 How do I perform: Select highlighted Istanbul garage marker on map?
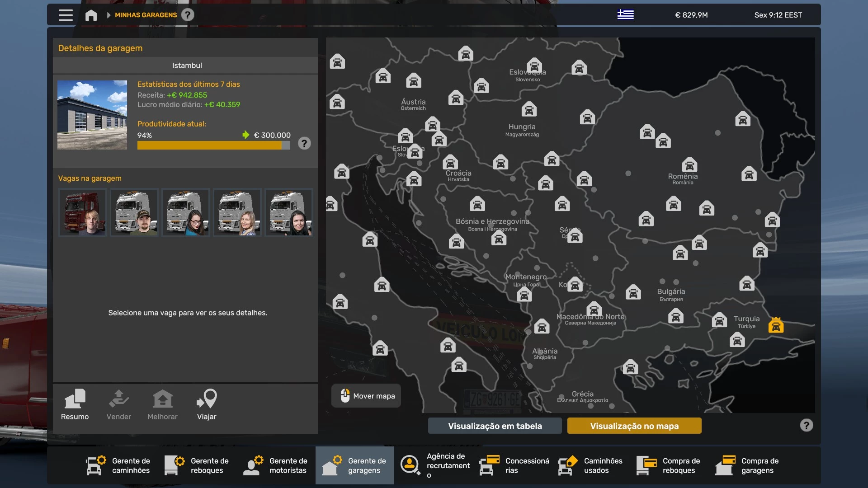pos(776,325)
